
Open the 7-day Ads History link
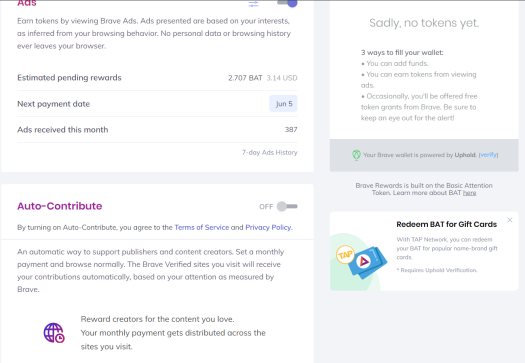click(x=270, y=152)
